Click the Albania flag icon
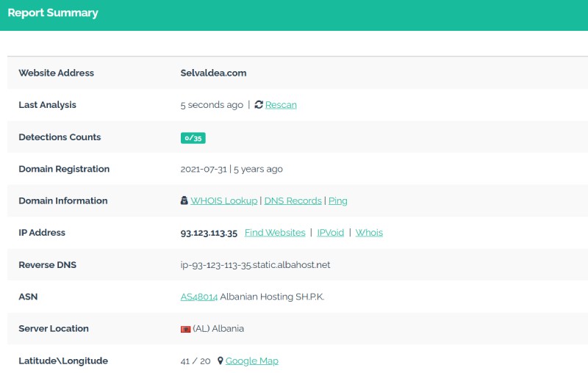The width and height of the screenshot is (588, 373). 185,329
